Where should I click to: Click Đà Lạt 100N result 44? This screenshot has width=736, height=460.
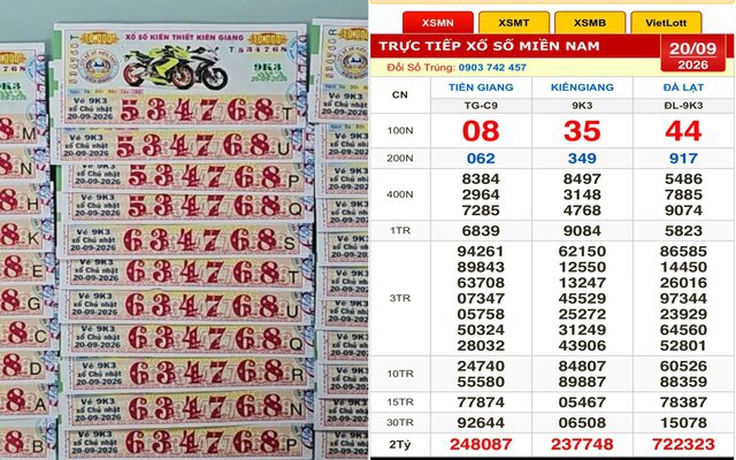click(x=683, y=131)
